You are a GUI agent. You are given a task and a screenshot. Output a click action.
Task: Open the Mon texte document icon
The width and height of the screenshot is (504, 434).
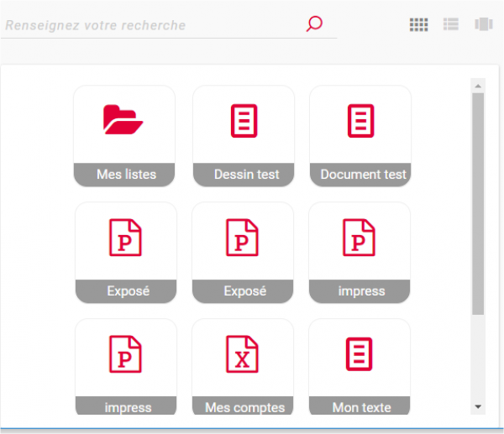point(360,354)
